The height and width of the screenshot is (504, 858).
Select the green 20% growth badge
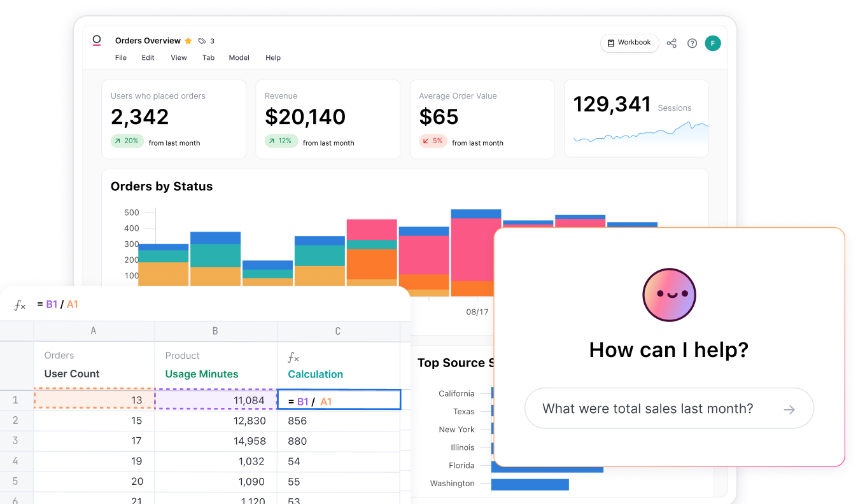pos(127,141)
